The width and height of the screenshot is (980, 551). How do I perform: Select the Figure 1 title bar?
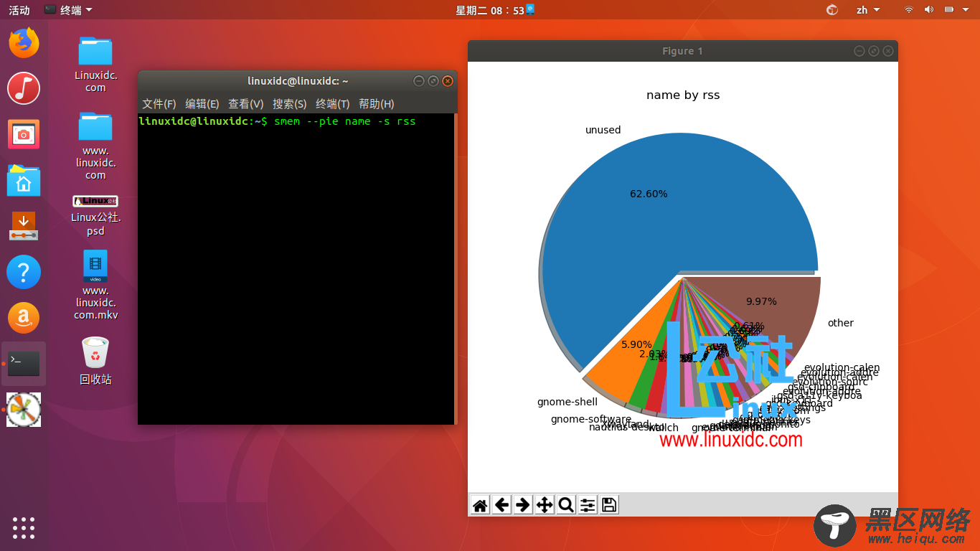682,51
